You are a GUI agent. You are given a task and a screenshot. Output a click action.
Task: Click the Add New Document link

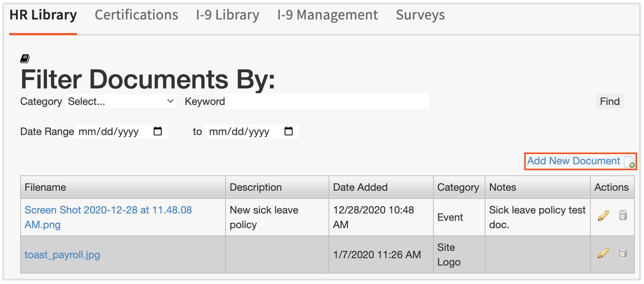tap(573, 161)
